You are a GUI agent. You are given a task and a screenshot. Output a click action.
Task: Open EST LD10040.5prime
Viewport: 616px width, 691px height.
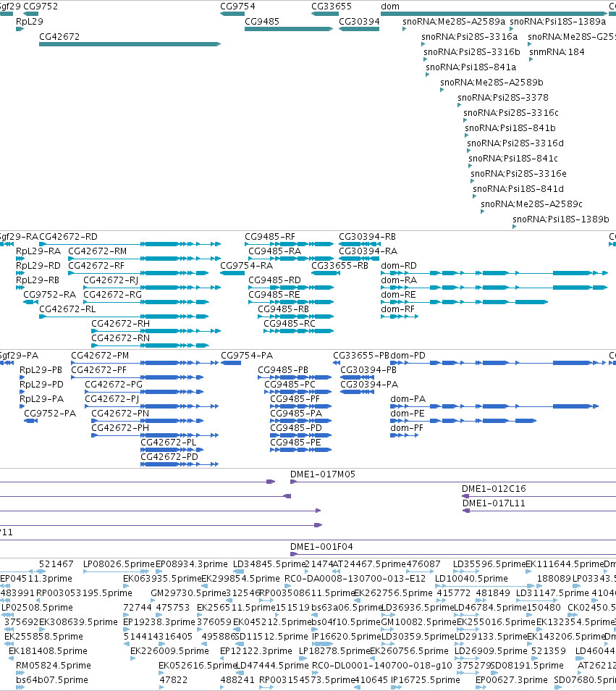pos(471,579)
